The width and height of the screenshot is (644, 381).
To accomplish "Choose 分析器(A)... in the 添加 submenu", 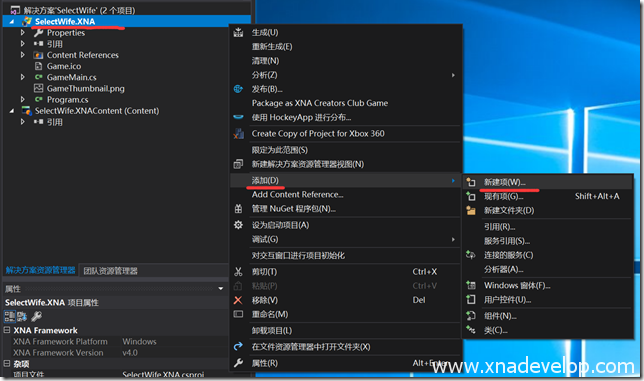I will (x=547, y=269).
